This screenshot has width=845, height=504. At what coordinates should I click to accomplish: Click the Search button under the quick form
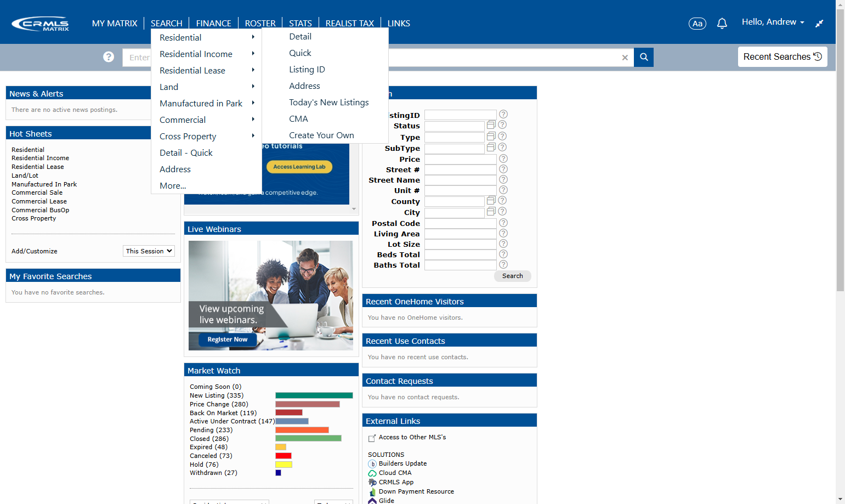coord(513,276)
